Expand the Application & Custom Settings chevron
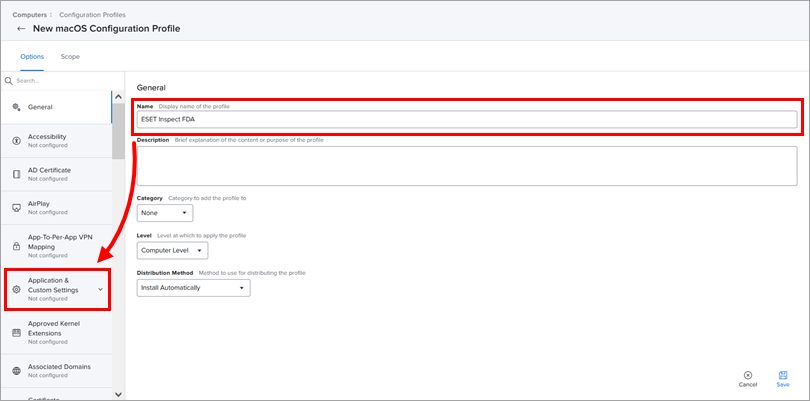Image resolution: width=810 pixels, height=401 pixels. [100, 290]
